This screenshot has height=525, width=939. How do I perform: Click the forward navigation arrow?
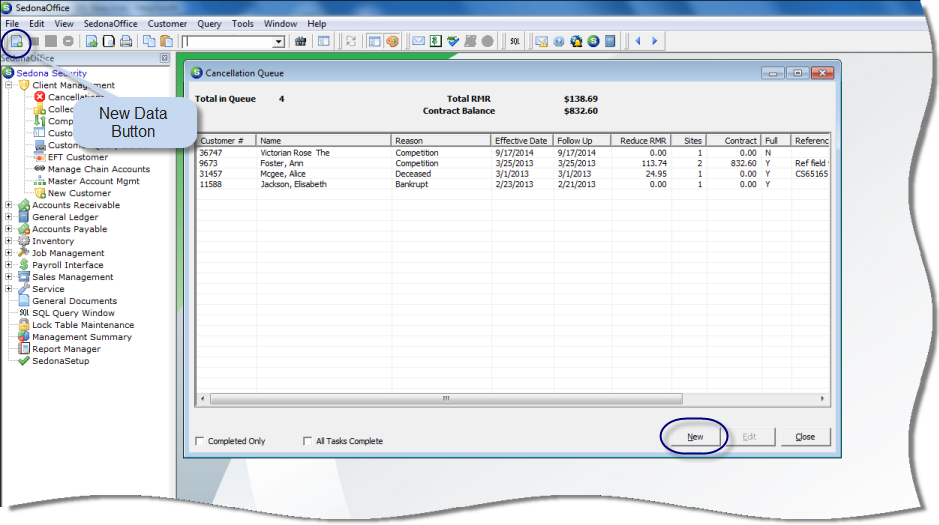655,41
